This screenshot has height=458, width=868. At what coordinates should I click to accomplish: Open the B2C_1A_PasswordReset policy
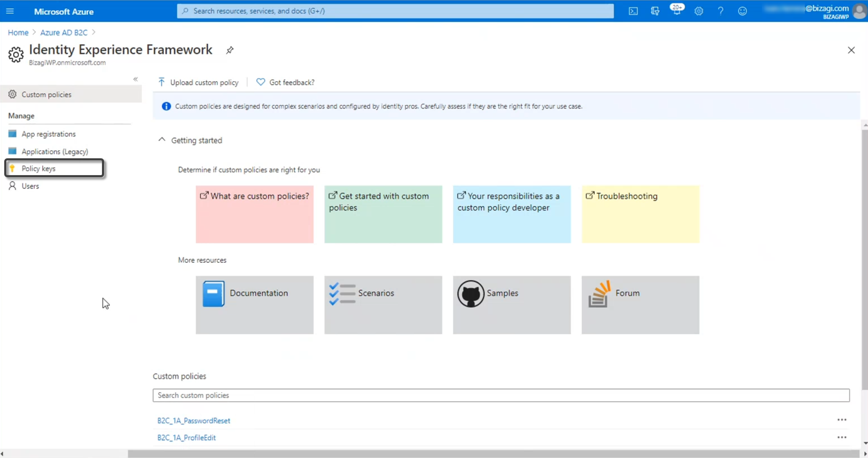194,421
